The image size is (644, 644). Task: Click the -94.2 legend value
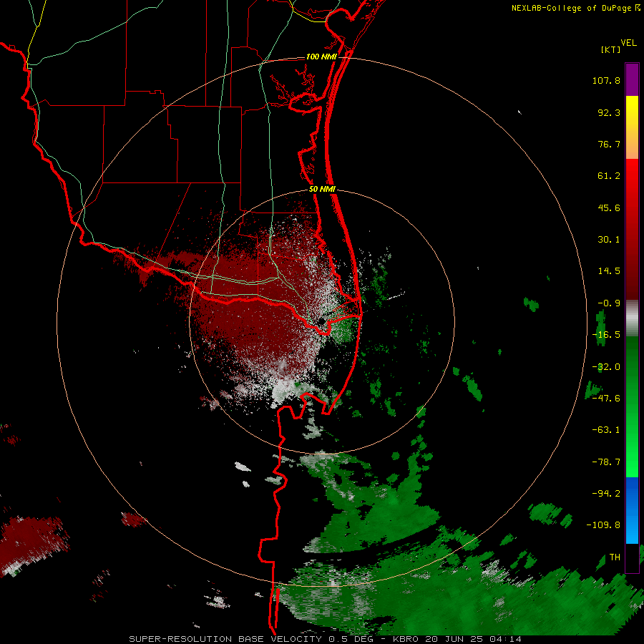pyautogui.click(x=606, y=493)
